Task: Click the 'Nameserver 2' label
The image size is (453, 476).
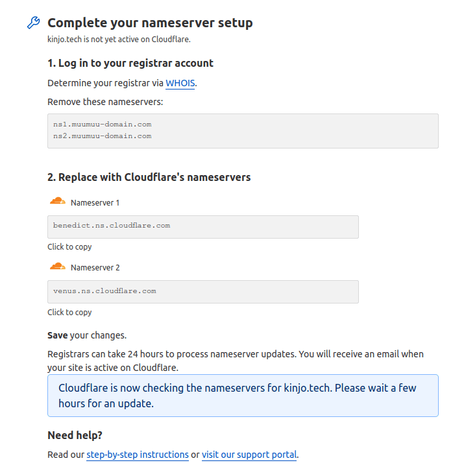Action: 95,268
